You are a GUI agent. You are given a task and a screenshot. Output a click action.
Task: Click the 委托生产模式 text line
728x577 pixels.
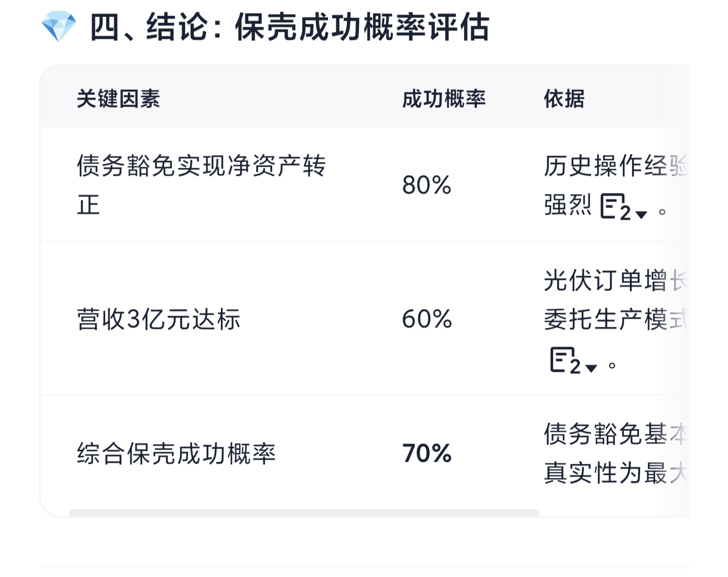coord(616,319)
